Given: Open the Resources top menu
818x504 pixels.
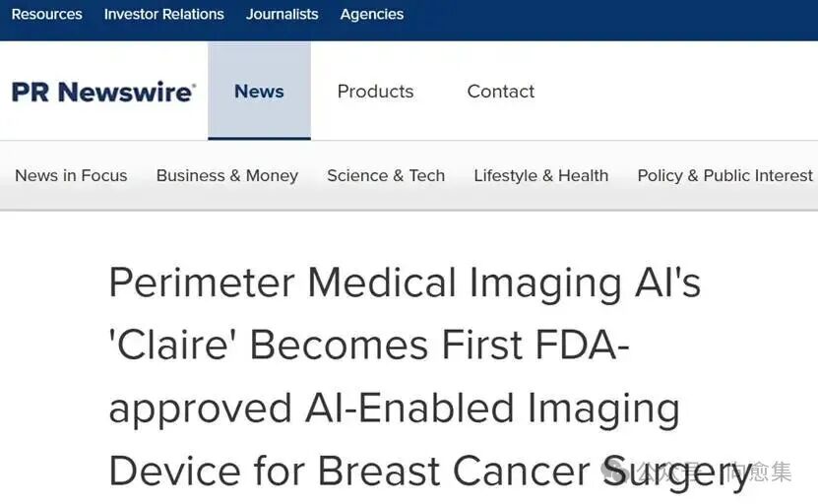Looking at the screenshot, I should pyautogui.click(x=46, y=15).
